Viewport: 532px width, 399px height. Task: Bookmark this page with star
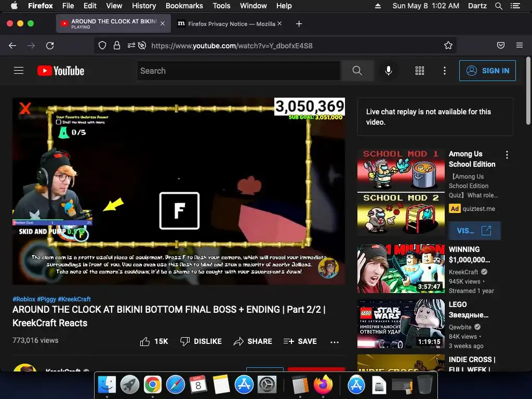tap(448, 46)
